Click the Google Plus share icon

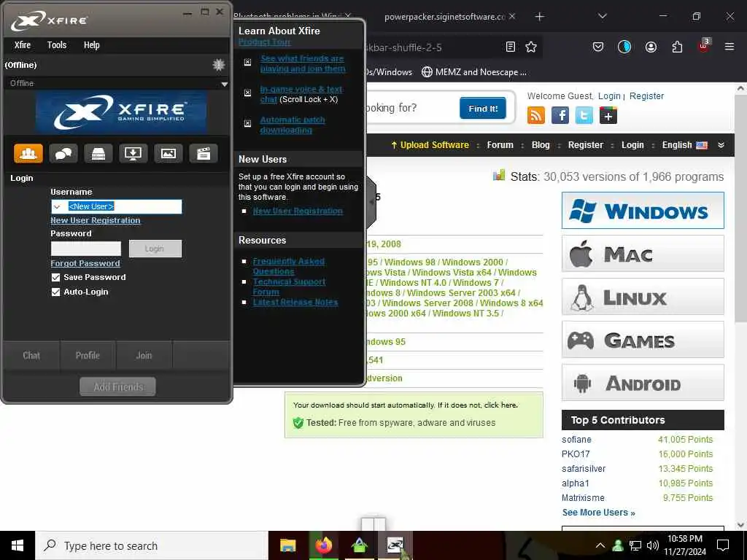608,115
